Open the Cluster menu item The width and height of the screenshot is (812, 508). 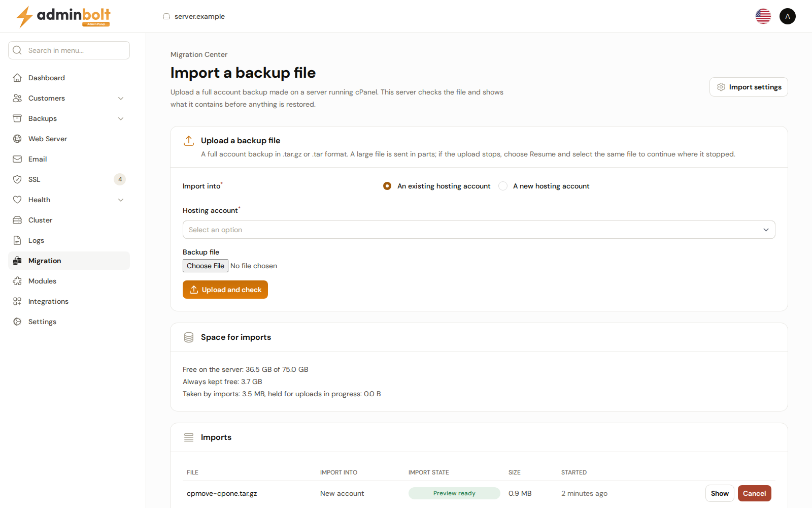coord(69,220)
